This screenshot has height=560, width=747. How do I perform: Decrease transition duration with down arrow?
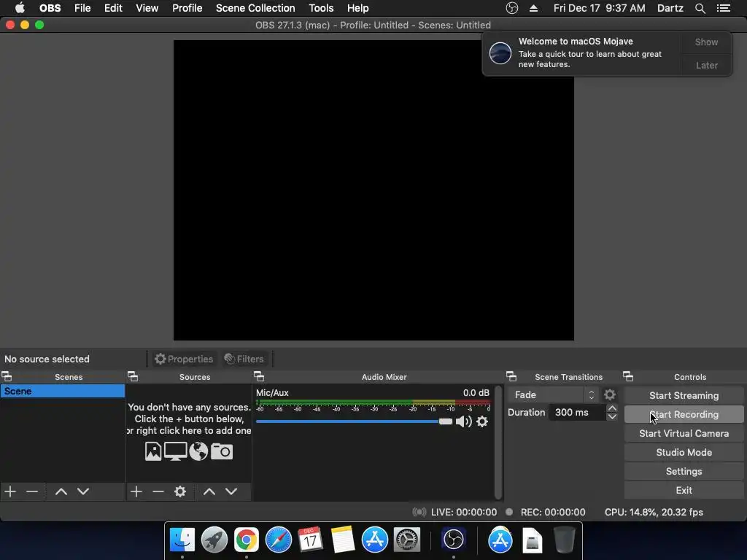612,416
